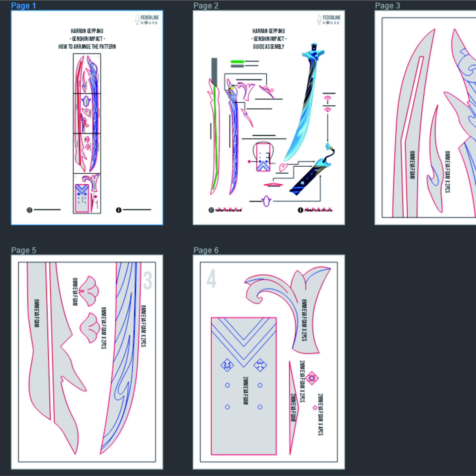Viewport: 476px width, 476px height.
Task: Click the 'How to arrange the pattern' title
Action: [87, 47]
